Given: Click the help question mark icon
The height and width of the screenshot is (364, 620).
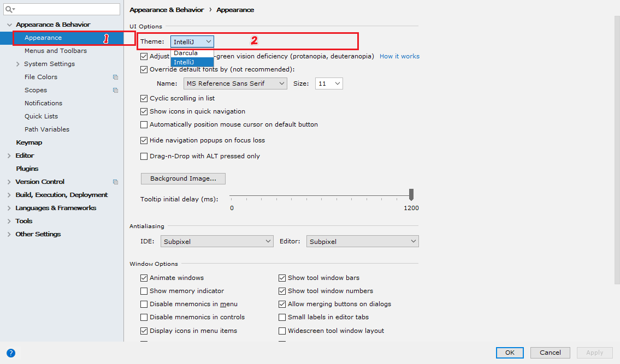Looking at the screenshot, I should (x=11, y=353).
